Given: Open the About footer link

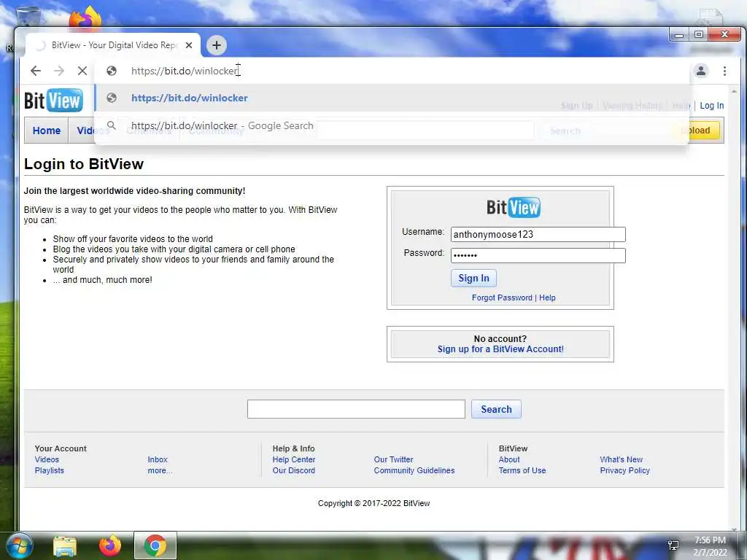Looking at the screenshot, I should point(509,459).
